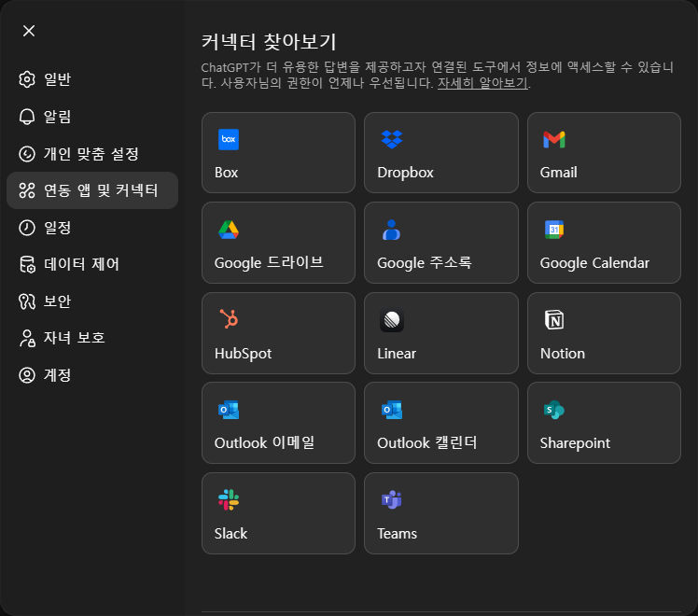Open the 일반 settings section
Image resolution: width=698 pixels, height=616 pixels.
pos(92,79)
